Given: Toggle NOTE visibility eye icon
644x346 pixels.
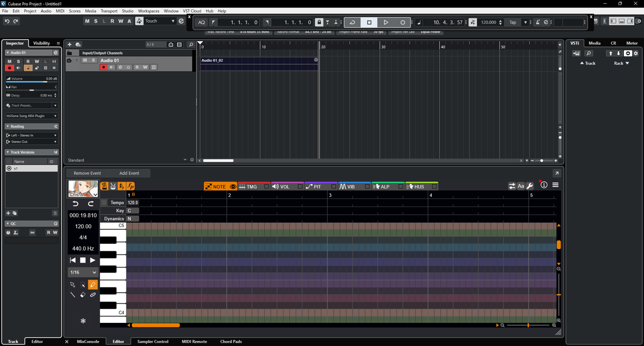Looking at the screenshot, I should 232,187.
